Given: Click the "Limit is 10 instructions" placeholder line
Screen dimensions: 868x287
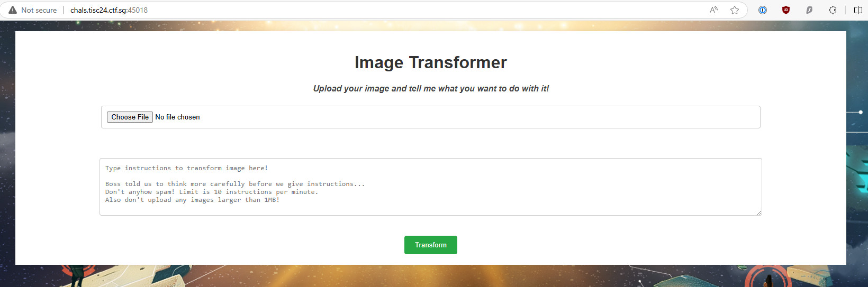Looking at the screenshot, I should point(212,192).
